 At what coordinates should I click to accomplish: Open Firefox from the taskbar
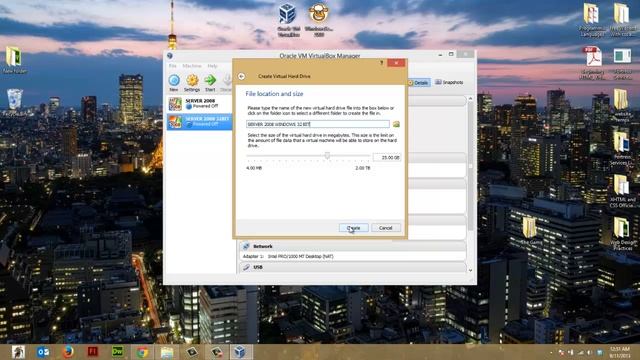click(x=68, y=352)
